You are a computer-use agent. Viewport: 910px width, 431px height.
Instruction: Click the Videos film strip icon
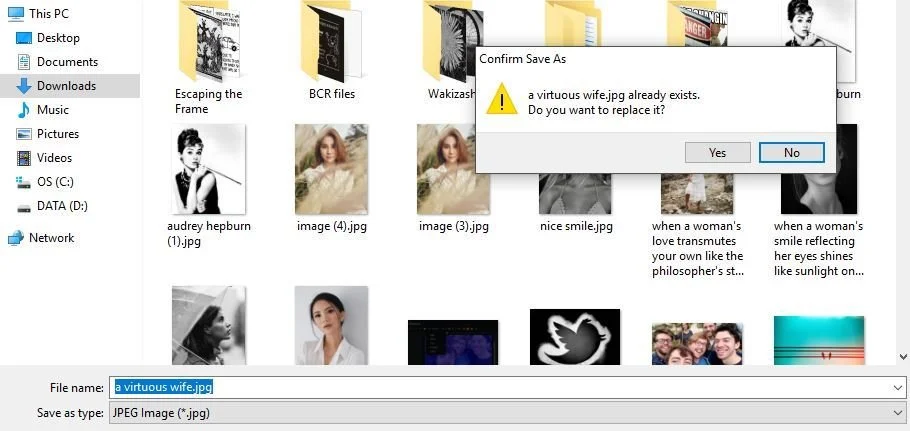(24, 158)
